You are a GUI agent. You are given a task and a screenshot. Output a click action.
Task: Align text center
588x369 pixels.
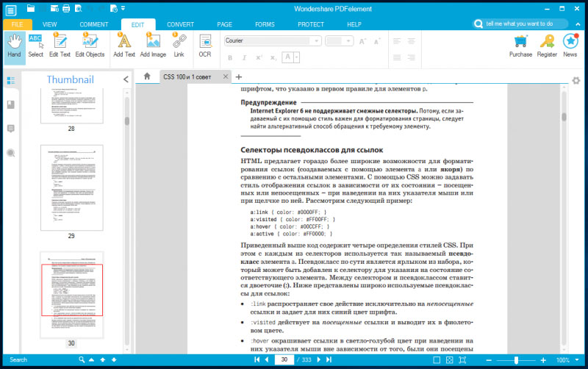point(412,41)
